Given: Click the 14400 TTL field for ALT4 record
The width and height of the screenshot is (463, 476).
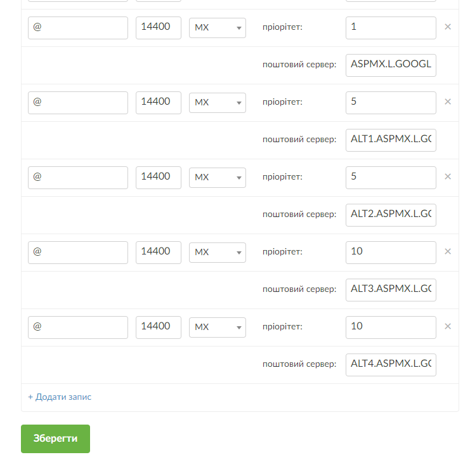Looking at the screenshot, I should [x=159, y=327].
